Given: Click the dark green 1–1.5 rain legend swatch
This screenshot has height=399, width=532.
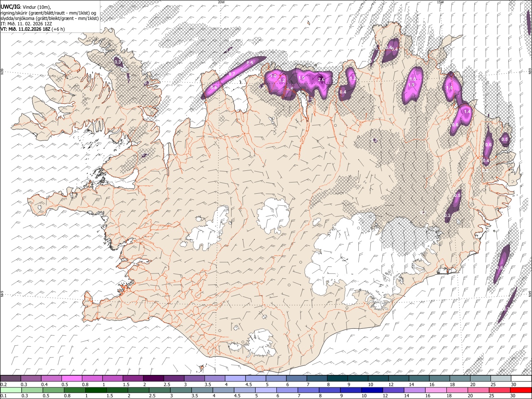Looking at the screenshot, I should click(96, 390).
